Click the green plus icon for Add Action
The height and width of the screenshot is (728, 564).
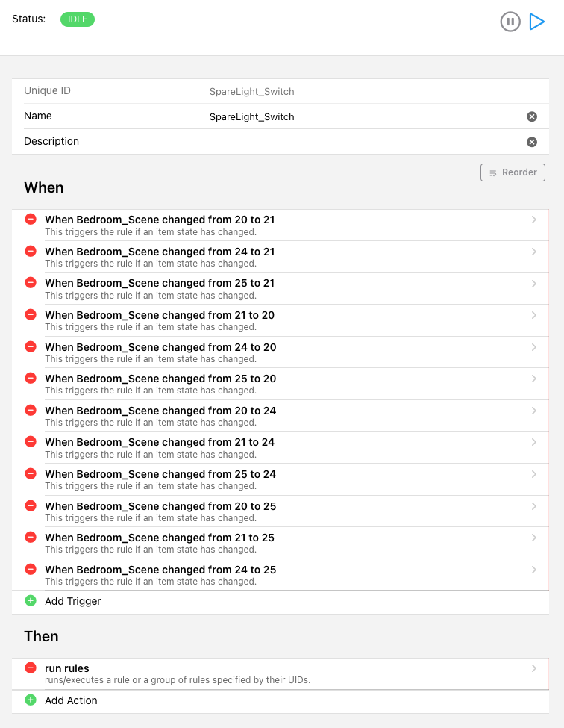(31, 700)
